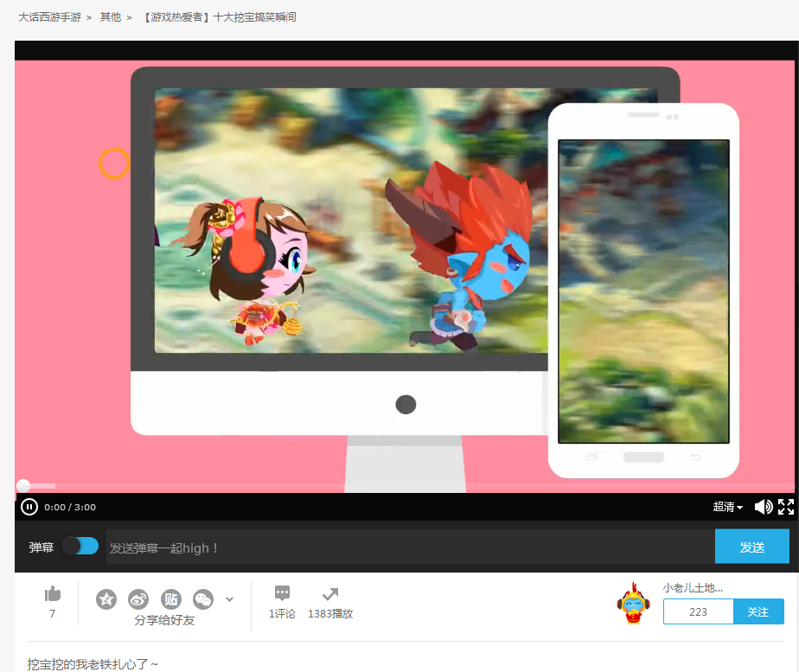This screenshot has height=672, width=799.
Task: Expand more share options with the chevron
Action: coord(230,599)
